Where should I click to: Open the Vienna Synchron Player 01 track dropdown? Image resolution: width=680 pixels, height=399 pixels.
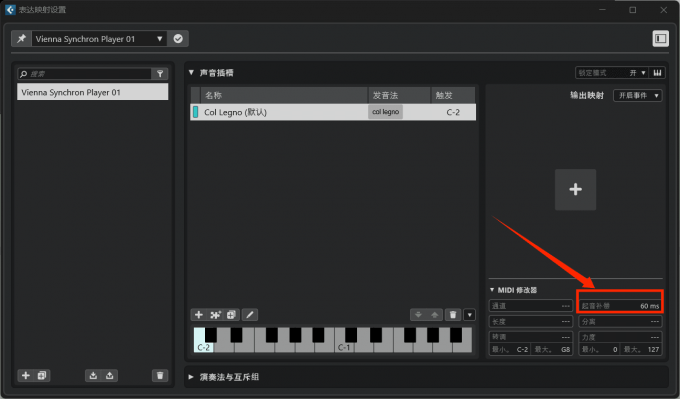pos(99,39)
